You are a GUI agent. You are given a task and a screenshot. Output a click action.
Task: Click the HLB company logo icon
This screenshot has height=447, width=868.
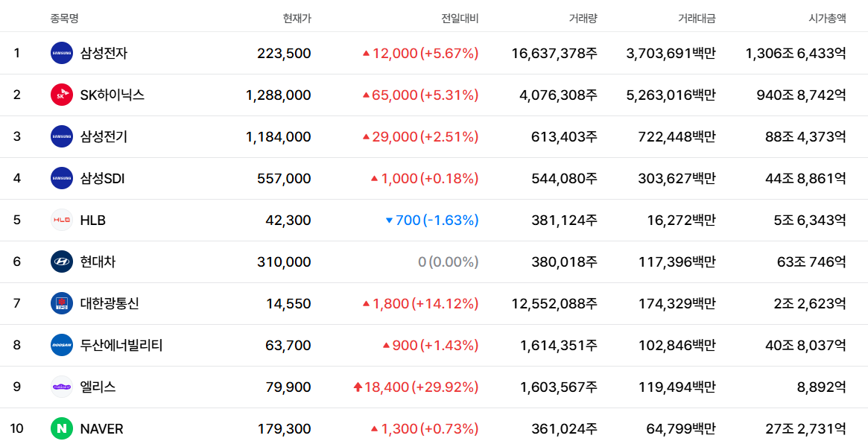pyautogui.click(x=61, y=221)
